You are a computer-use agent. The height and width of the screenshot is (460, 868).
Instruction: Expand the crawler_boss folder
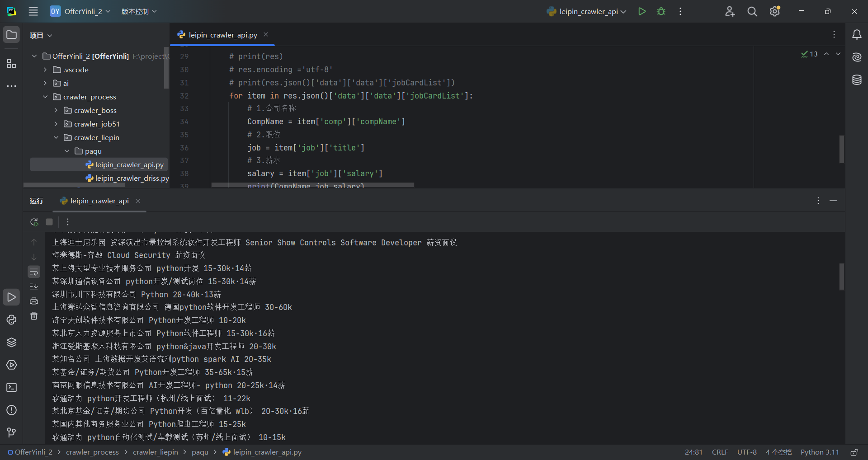tap(56, 110)
